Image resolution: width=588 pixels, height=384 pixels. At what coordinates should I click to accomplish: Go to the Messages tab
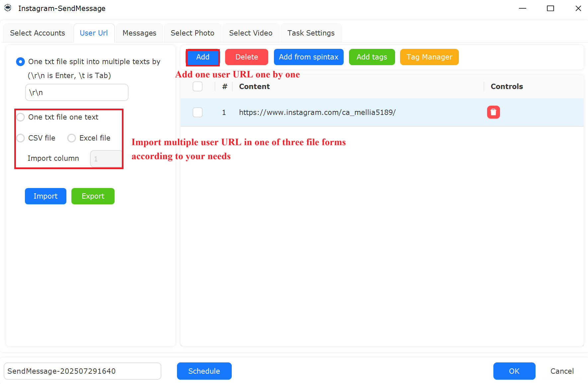[139, 33]
